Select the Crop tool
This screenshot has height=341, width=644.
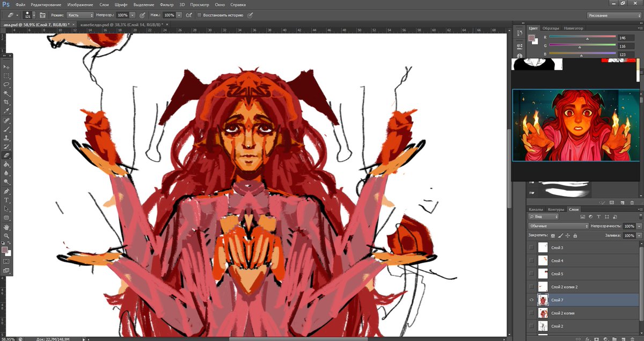pyautogui.click(x=6, y=102)
